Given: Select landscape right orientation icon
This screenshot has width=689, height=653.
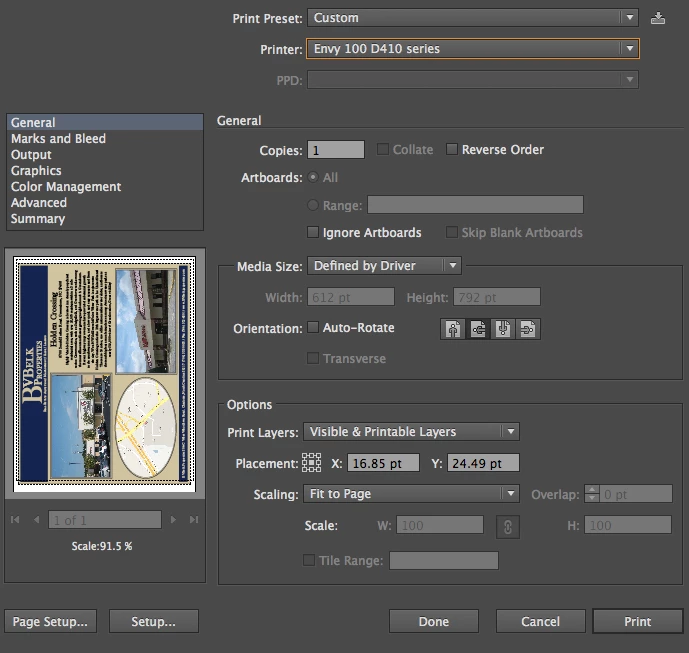Looking at the screenshot, I should pyautogui.click(x=528, y=329).
